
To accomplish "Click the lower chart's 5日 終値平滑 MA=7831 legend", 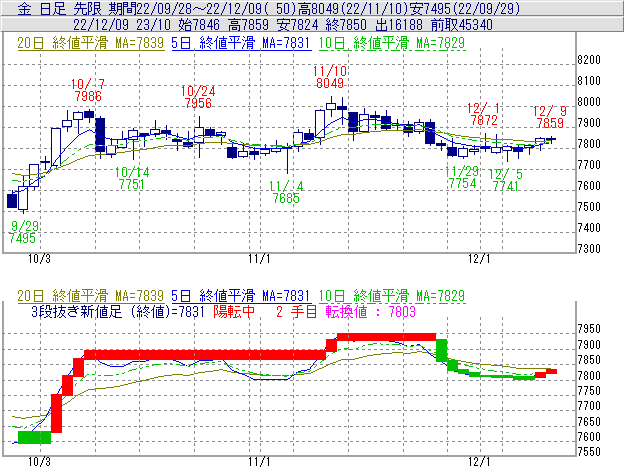I will 241,296.
